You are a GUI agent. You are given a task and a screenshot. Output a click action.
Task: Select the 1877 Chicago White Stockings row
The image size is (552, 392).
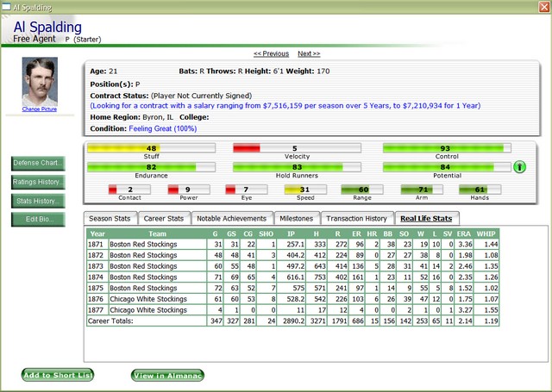tap(293, 310)
